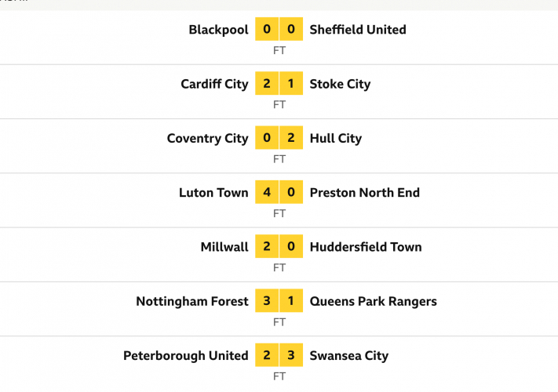The width and height of the screenshot is (558, 392).
Task: Click FT status under Millwall match
Action: 279,267
